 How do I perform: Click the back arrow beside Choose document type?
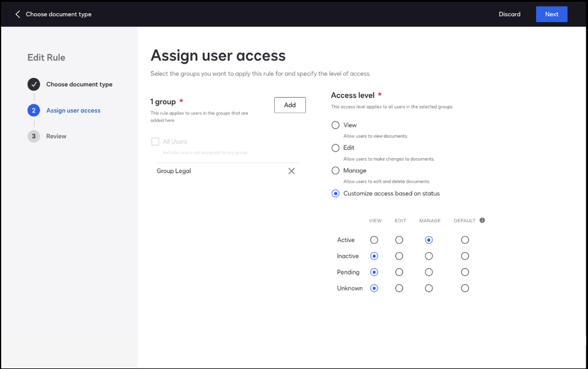pyautogui.click(x=18, y=14)
